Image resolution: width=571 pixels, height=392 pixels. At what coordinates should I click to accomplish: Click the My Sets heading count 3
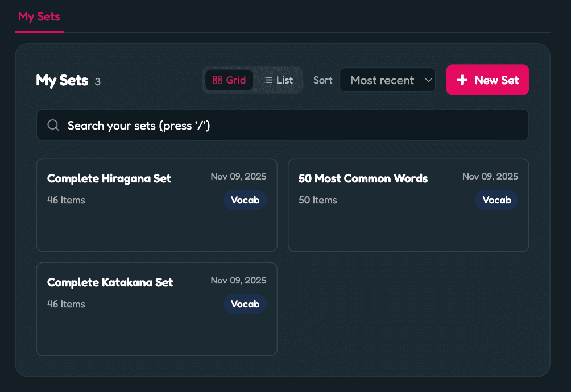97,82
